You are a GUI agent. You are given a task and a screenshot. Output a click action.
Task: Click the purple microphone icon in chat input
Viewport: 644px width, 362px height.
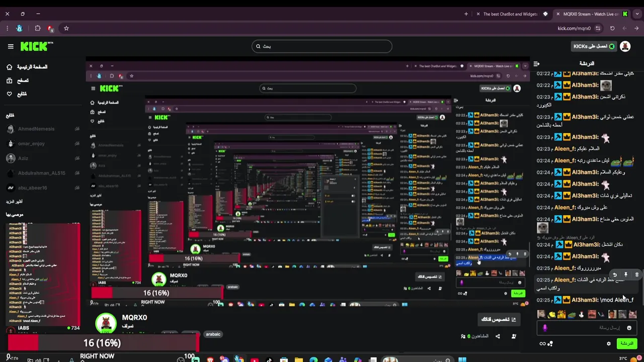coord(544,328)
